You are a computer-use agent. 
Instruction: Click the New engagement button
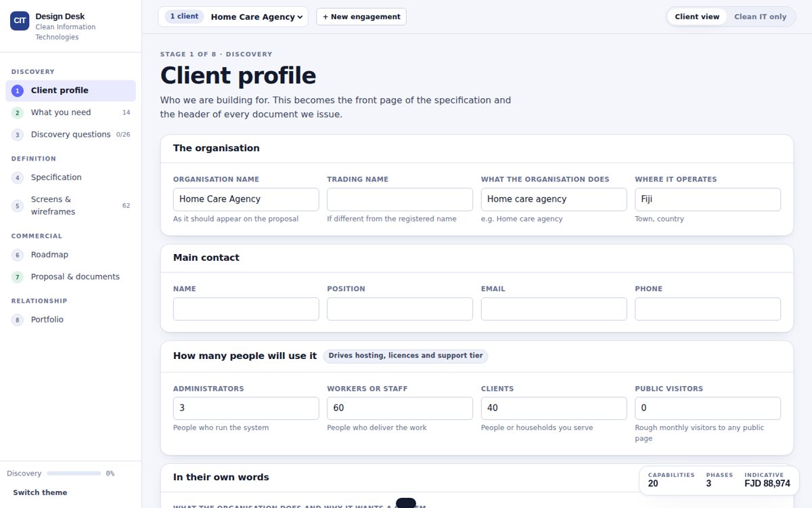[361, 17]
